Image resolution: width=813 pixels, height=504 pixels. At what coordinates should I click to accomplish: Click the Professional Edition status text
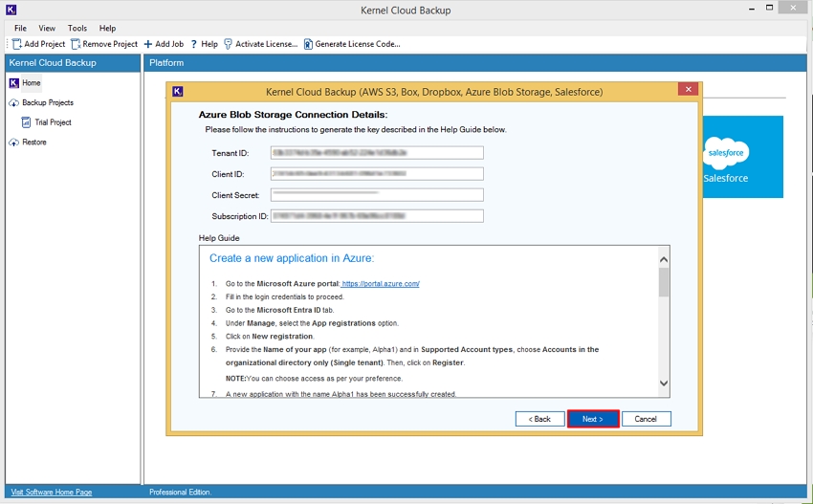[x=180, y=493]
